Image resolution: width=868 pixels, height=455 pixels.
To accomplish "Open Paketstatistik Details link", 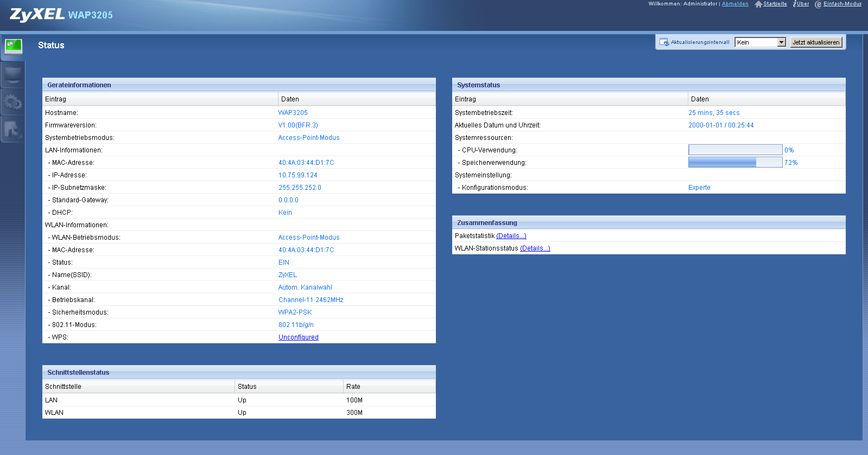I will tap(511, 236).
